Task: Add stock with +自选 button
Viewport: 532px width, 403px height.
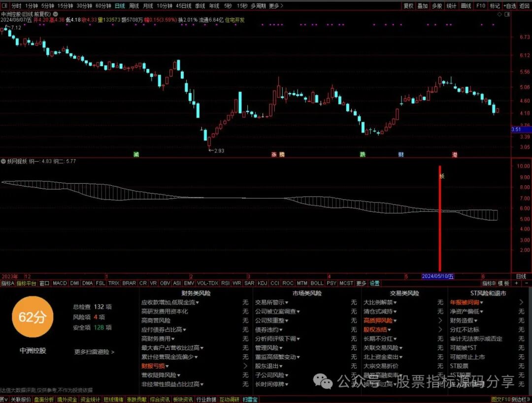Action: click(510, 6)
